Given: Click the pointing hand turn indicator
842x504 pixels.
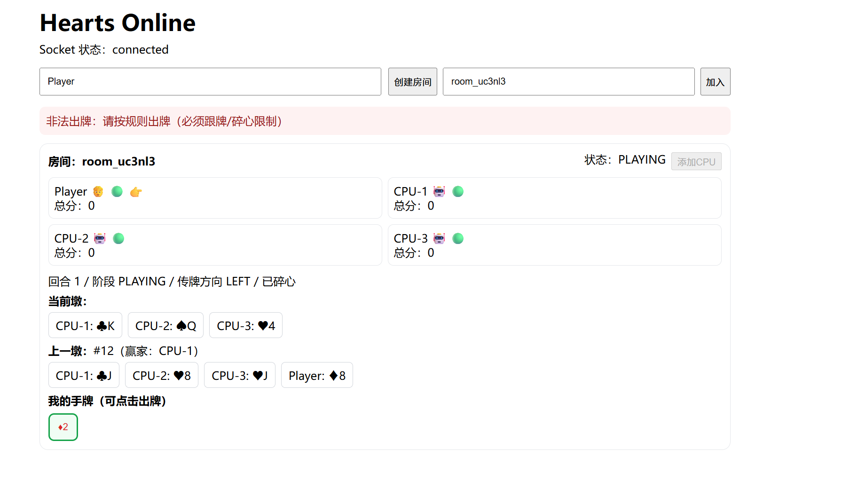Looking at the screenshot, I should click(136, 192).
